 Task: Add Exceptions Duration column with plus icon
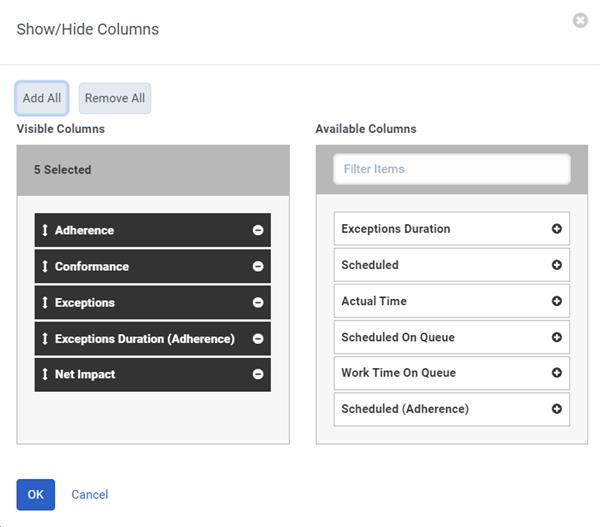coord(556,228)
